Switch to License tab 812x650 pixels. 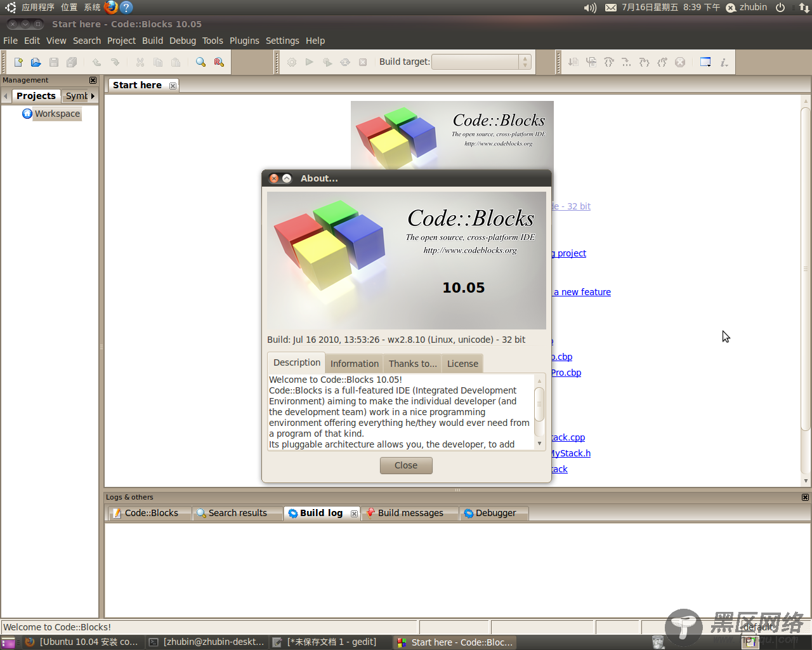pyautogui.click(x=462, y=364)
